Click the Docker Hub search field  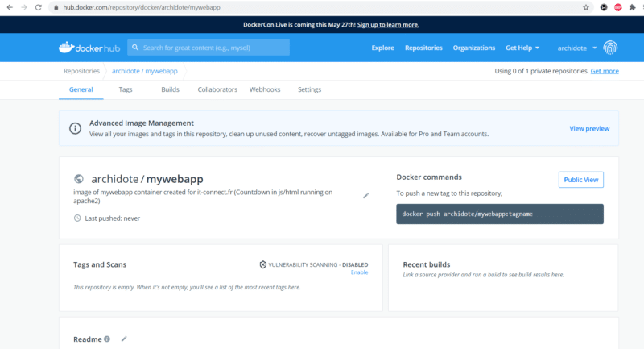pos(208,48)
